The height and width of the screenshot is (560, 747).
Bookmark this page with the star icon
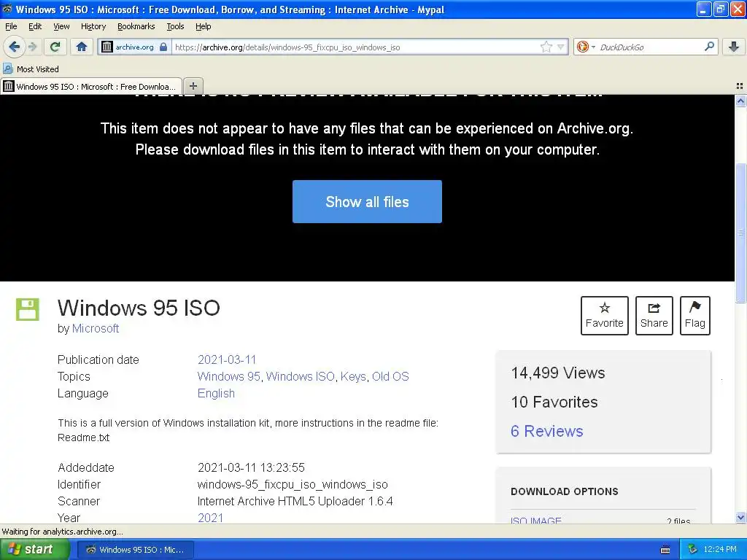click(546, 47)
